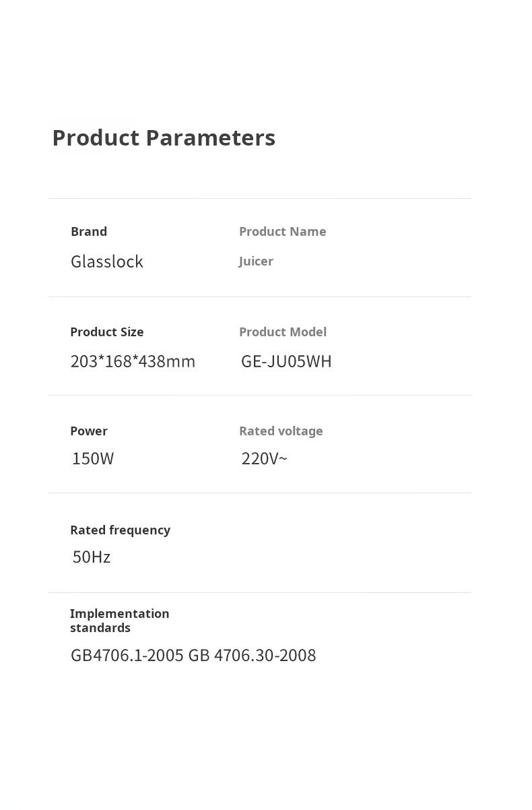Select the Product Model label
Screen dimensions: 532x810
(x=283, y=332)
